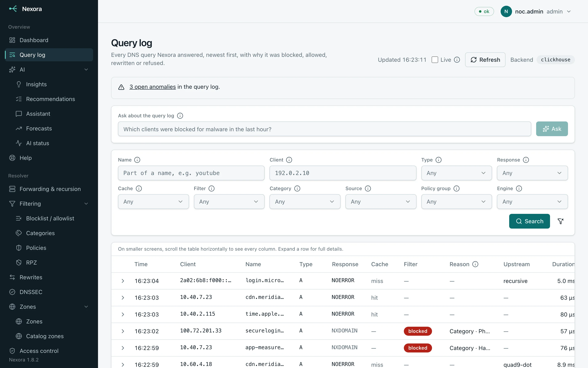Click the info icon next to Cache label
This screenshot has width=588, height=368.
click(x=139, y=188)
